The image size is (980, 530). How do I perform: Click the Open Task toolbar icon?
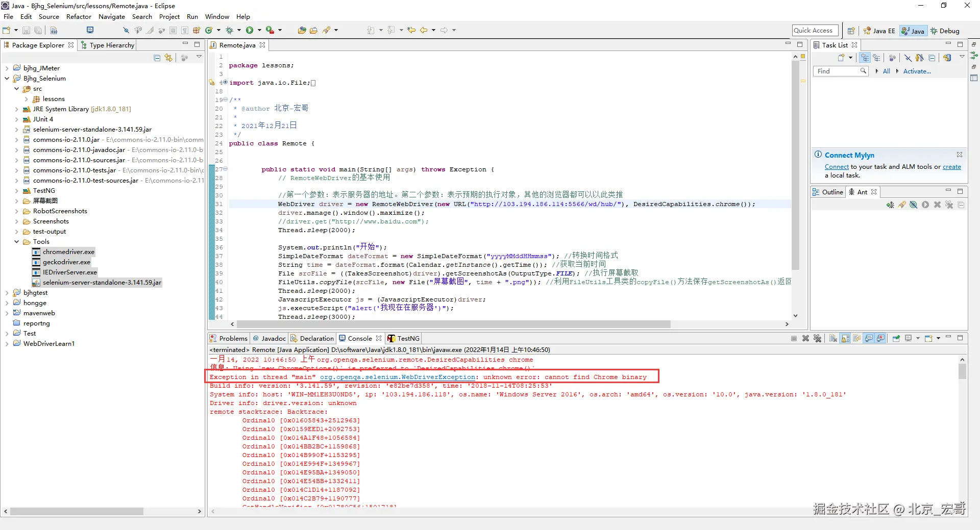tap(314, 31)
